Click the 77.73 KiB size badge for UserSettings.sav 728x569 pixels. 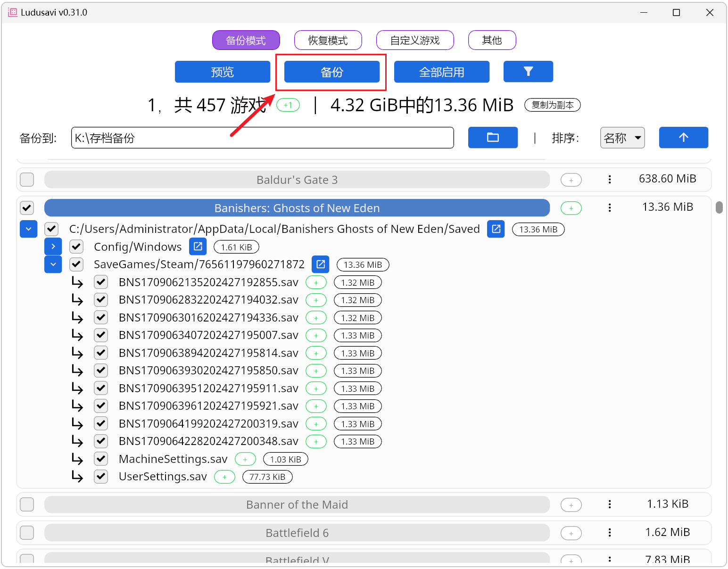(x=267, y=477)
